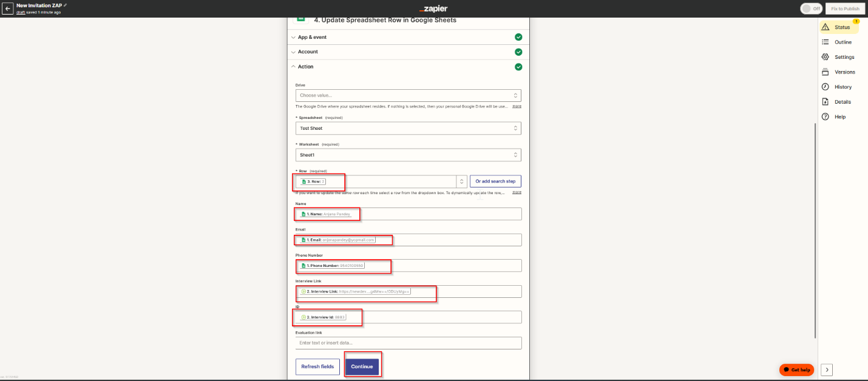The height and width of the screenshot is (381, 868).
Task: Click the Continue button
Action: [x=362, y=367]
